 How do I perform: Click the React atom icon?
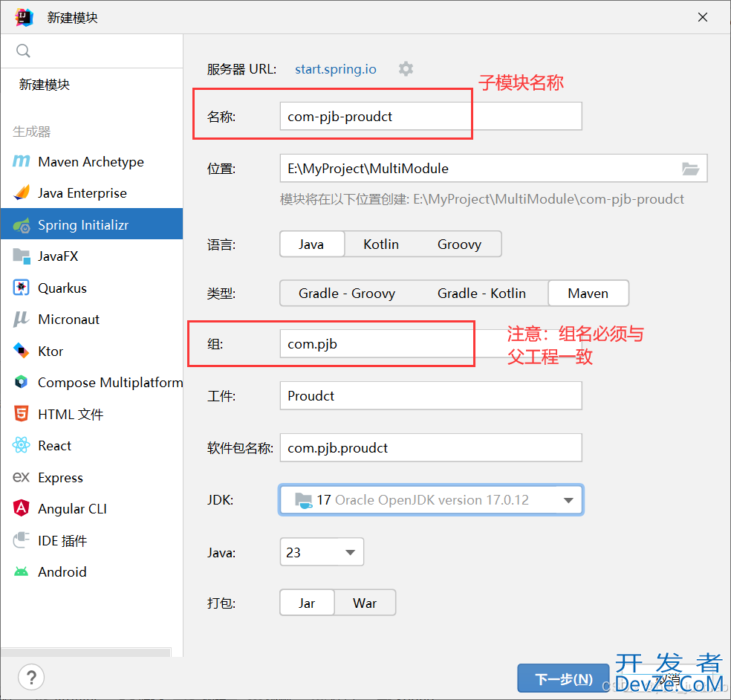21,445
